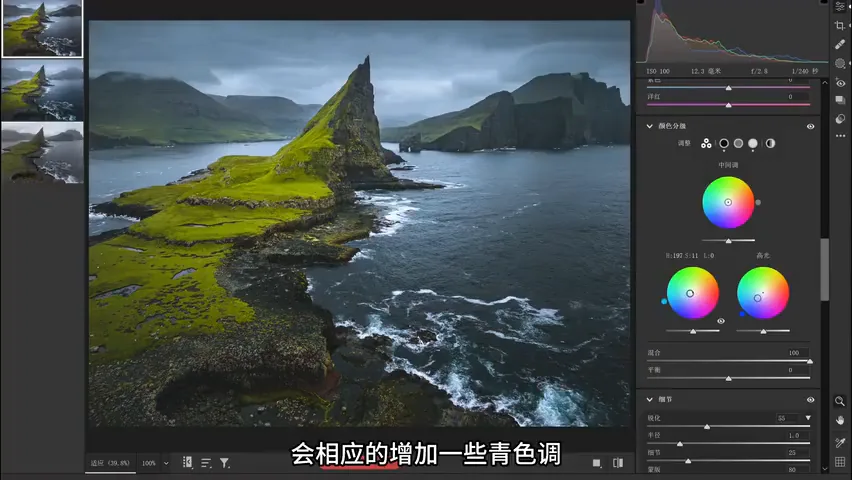Click the panel scroll-down arrow
This screenshot has height=480, width=852.
point(824,468)
